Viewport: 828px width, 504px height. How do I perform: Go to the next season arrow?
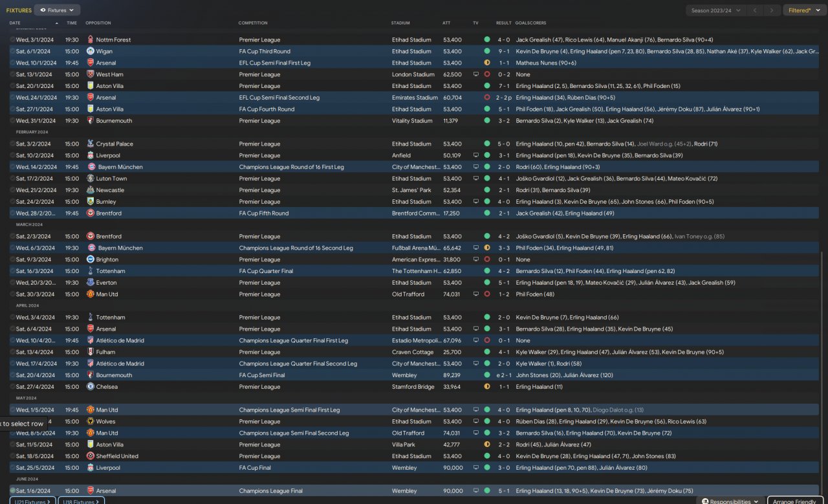point(772,10)
